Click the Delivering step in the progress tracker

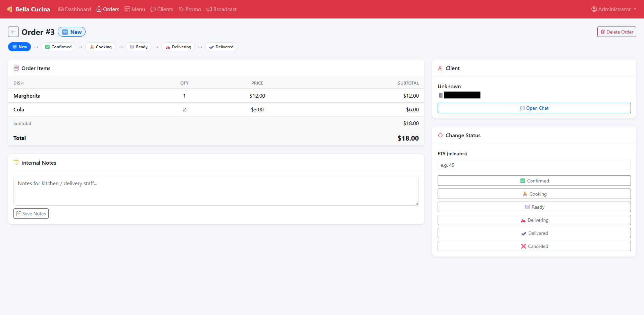[x=178, y=47]
